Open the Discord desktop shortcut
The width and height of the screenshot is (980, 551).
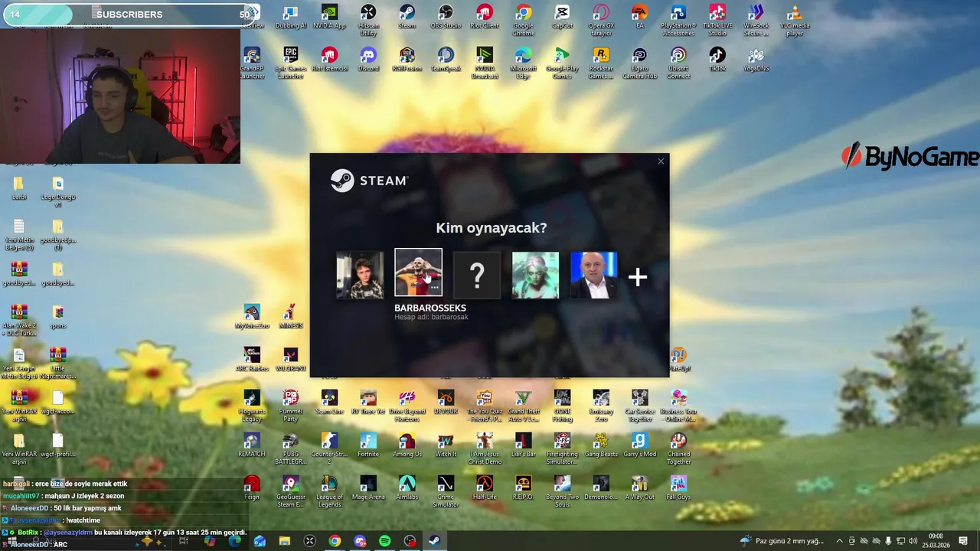[368, 60]
